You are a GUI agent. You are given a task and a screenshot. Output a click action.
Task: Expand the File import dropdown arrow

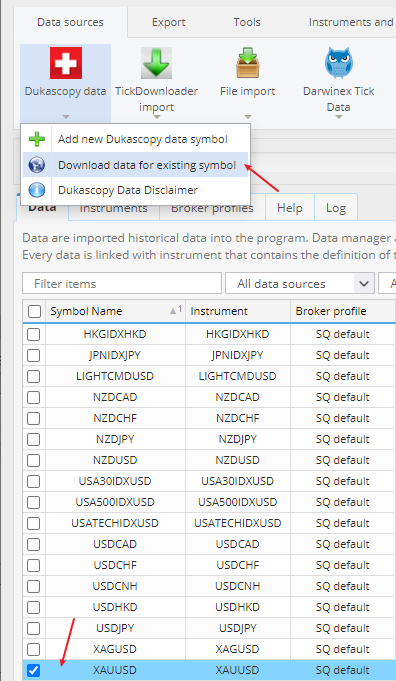click(248, 117)
